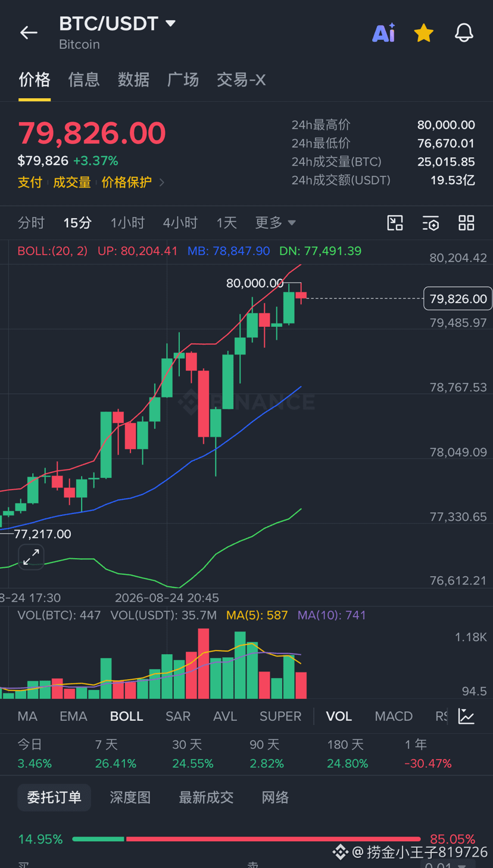Go back with the left arrow icon
This screenshot has width=493, height=868.
(29, 33)
